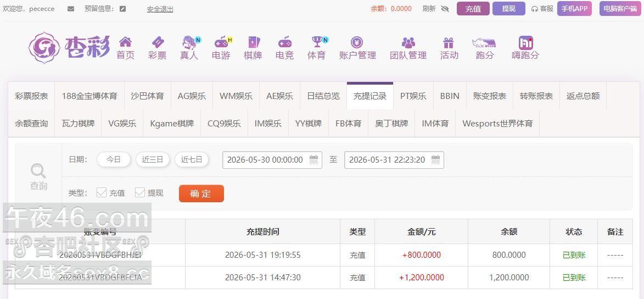Open the 电游 gamepad icon

221,42
